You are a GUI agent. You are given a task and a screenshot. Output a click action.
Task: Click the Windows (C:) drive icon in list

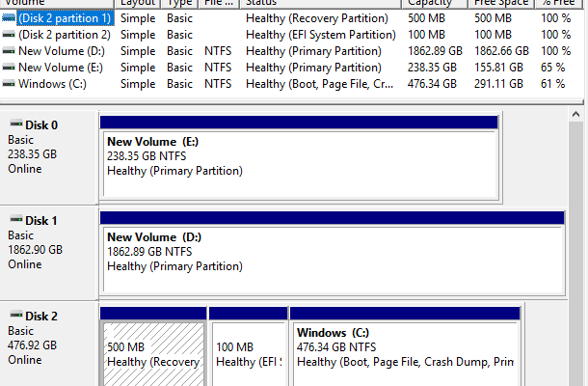(x=9, y=84)
